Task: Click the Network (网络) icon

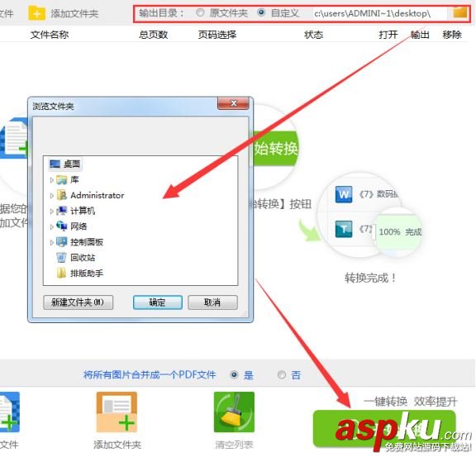Action: [x=62, y=226]
